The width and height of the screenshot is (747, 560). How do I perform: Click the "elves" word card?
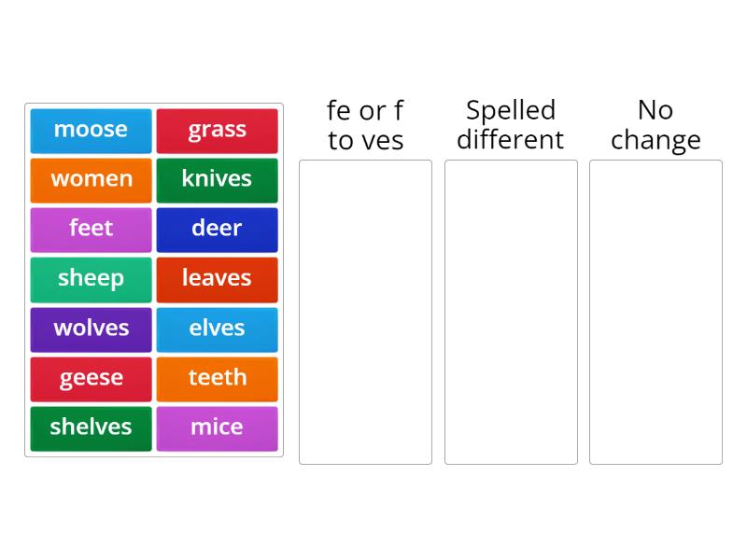218,328
